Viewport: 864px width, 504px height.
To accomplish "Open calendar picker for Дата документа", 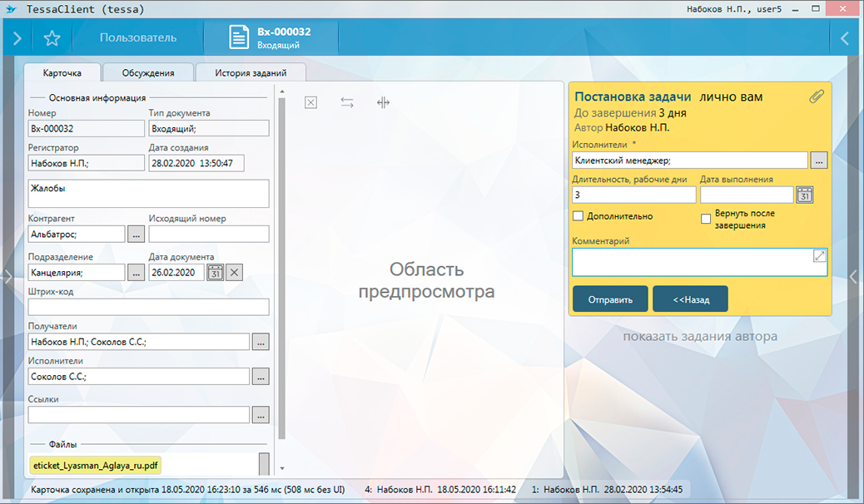I will pyautogui.click(x=215, y=272).
